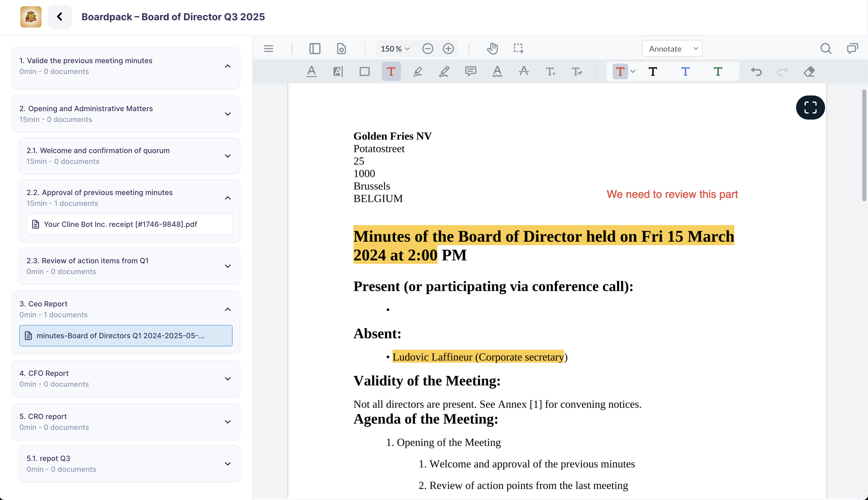The image size is (868, 500).
Task: Open the 150% zoom level dropdown
Action: [x=394, y=48]
